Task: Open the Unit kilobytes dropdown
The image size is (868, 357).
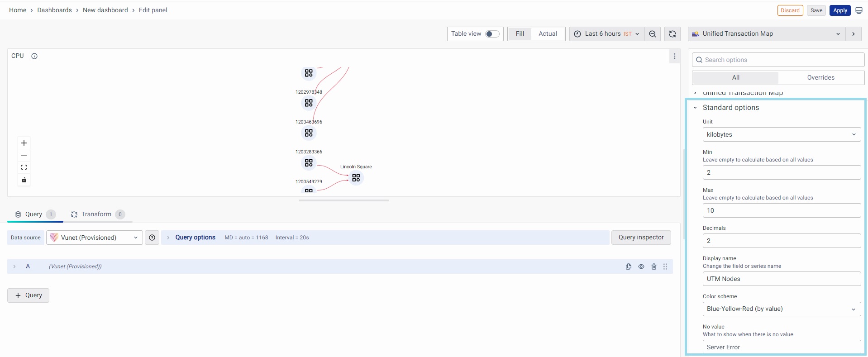Action: tap(781, 134)
